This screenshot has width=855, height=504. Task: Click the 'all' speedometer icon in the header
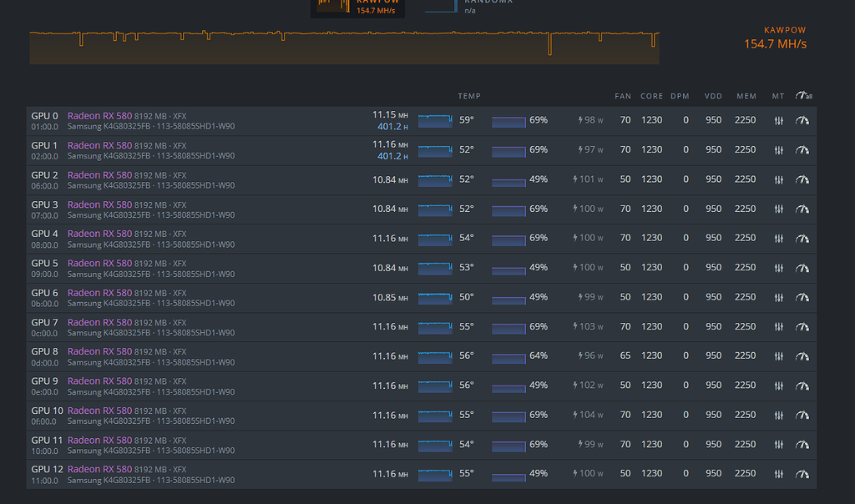point(802,96)
